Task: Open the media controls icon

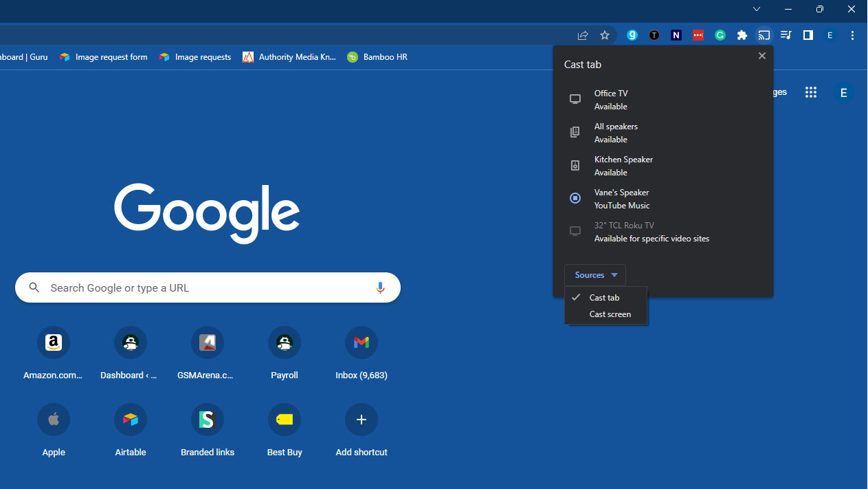Action: pyautogui.click(x=786, y=35)
